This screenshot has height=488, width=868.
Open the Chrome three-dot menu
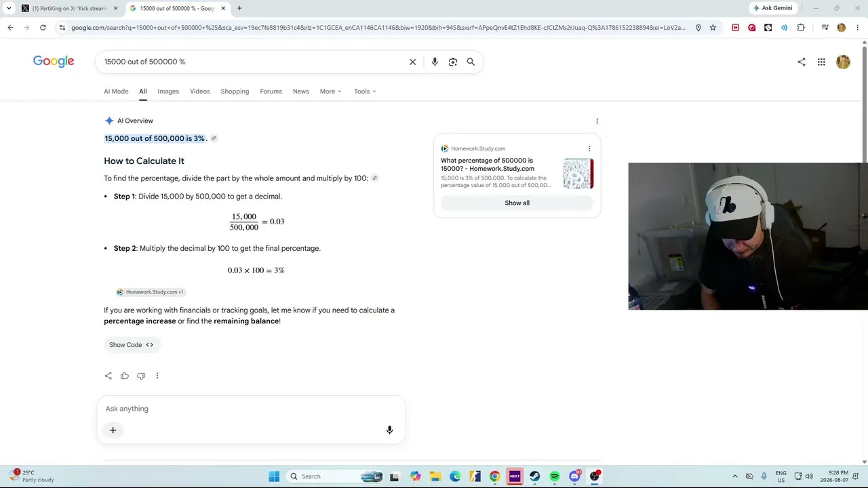coord(856,28)
